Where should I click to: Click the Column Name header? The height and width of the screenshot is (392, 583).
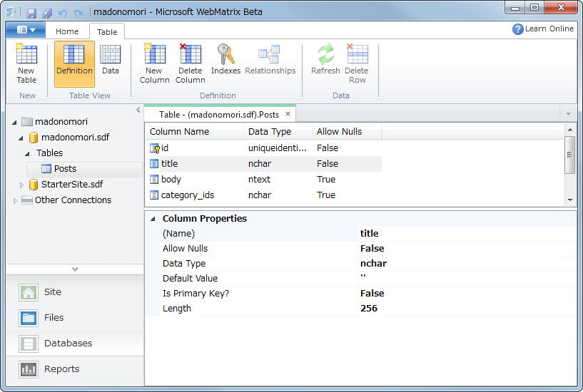(194, 132)
